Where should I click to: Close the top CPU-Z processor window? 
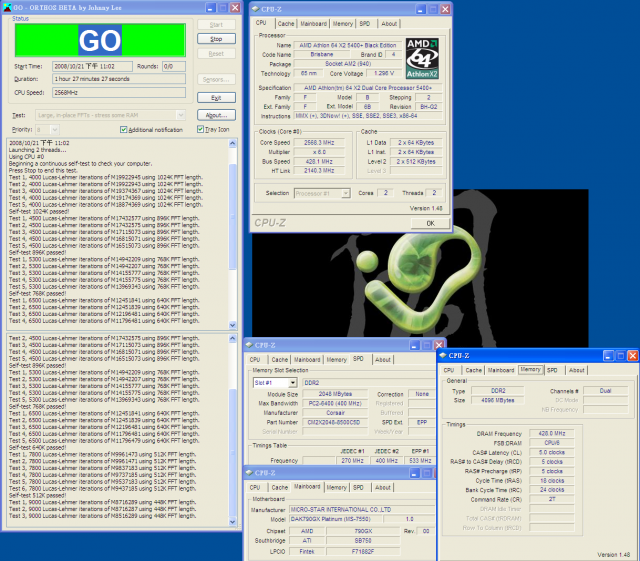click(445, 9)
